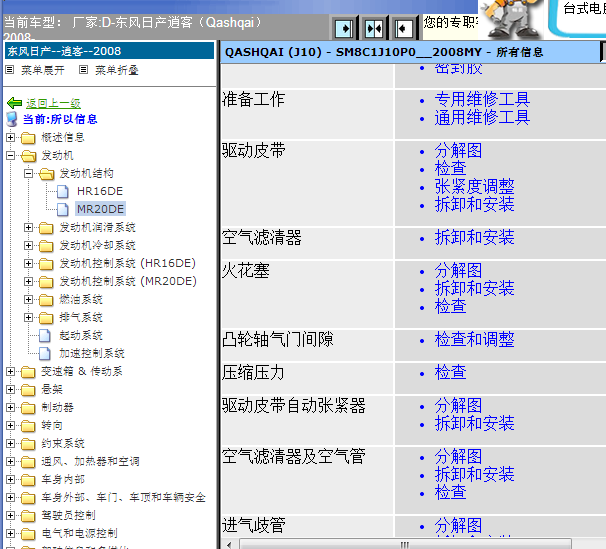Open 火花塞 拆卸和安装 link

474,288
